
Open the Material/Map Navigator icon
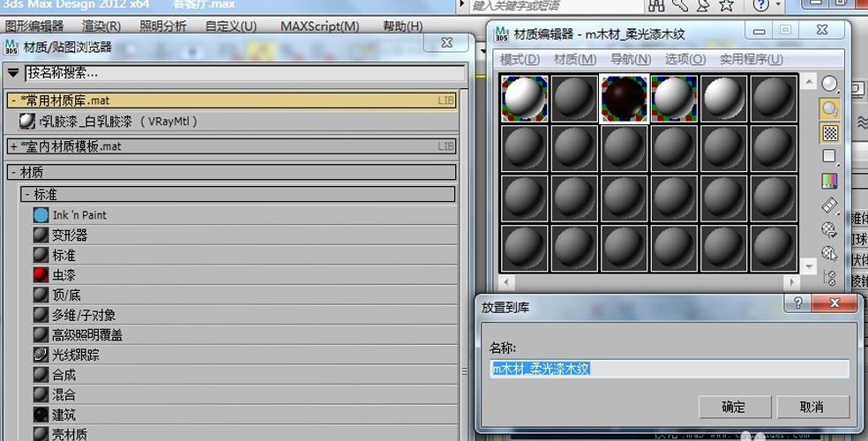tap(829, 277)
